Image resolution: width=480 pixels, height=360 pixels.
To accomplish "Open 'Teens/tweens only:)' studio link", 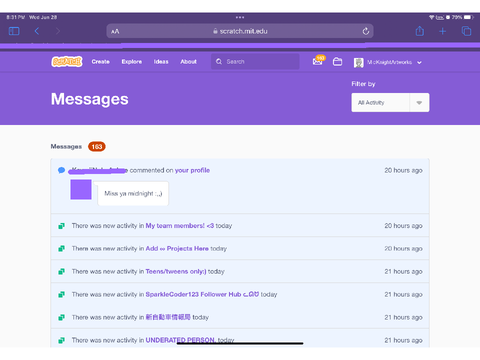I will [176, 272].
